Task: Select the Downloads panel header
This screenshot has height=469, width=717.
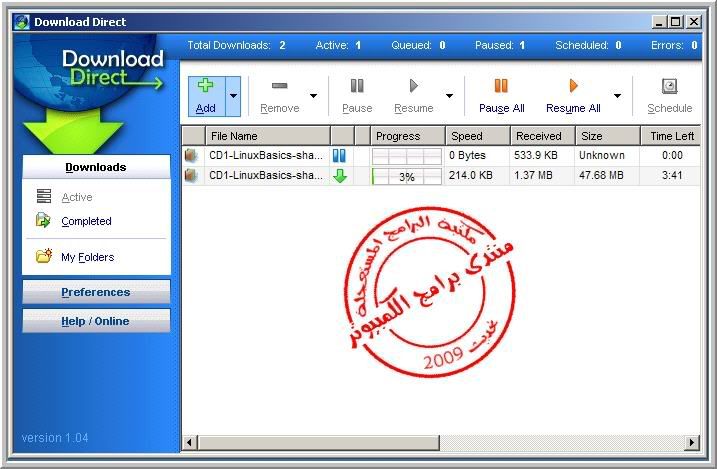Action: (96, 167)
